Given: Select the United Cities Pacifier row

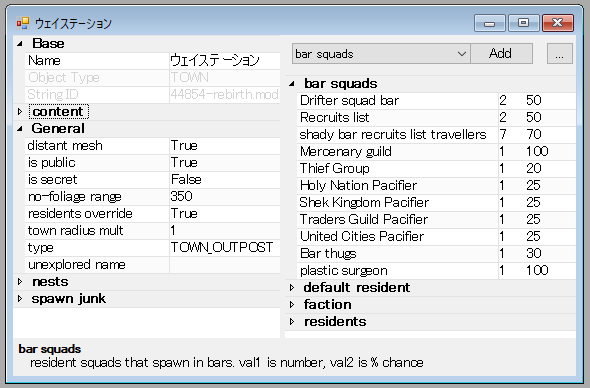Looking at the screenshot, I should (x=436, y=237).
